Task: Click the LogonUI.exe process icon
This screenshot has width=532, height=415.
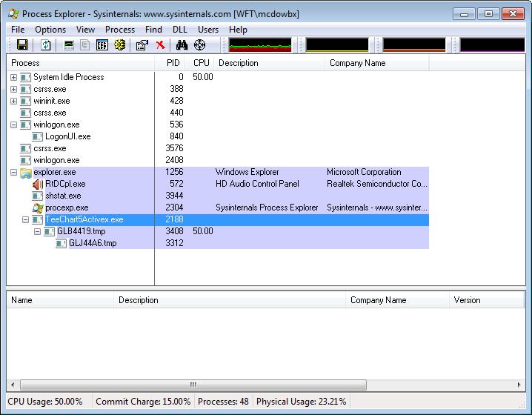Action: click(37, 137)
